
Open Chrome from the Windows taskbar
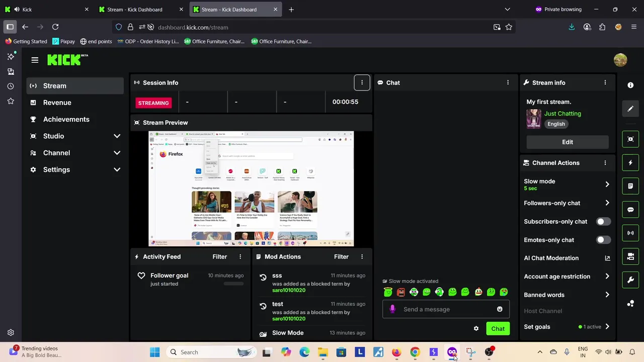415,352
